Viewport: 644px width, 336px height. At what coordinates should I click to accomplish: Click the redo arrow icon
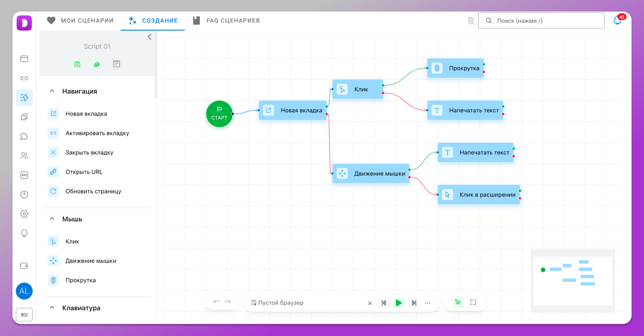click(x=228, y=302)
